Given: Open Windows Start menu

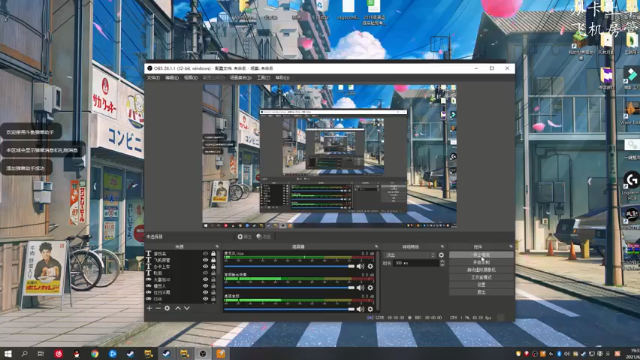Looking at the screenshot, I should click(x=8, y=353).
